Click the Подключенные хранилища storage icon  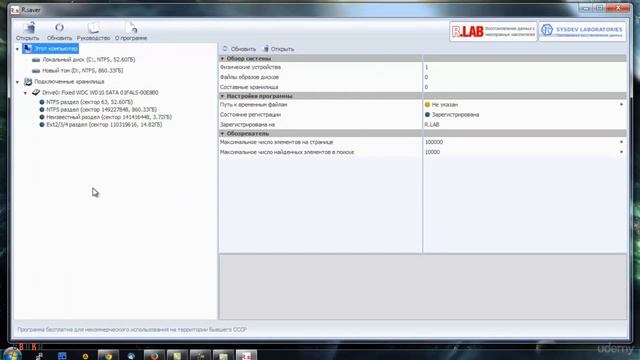tap(28, 82)
